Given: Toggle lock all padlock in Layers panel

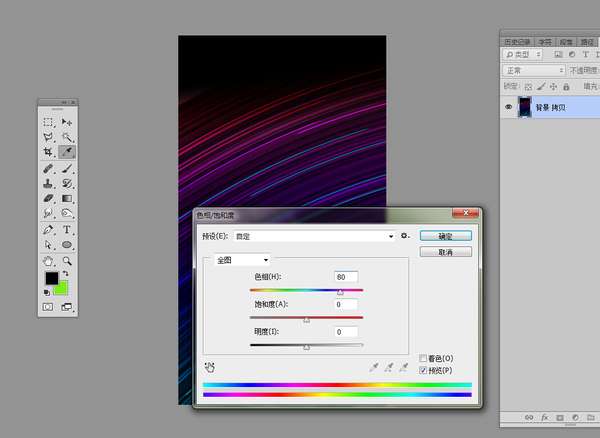Looking at the screenshot, I should (566, 87).
